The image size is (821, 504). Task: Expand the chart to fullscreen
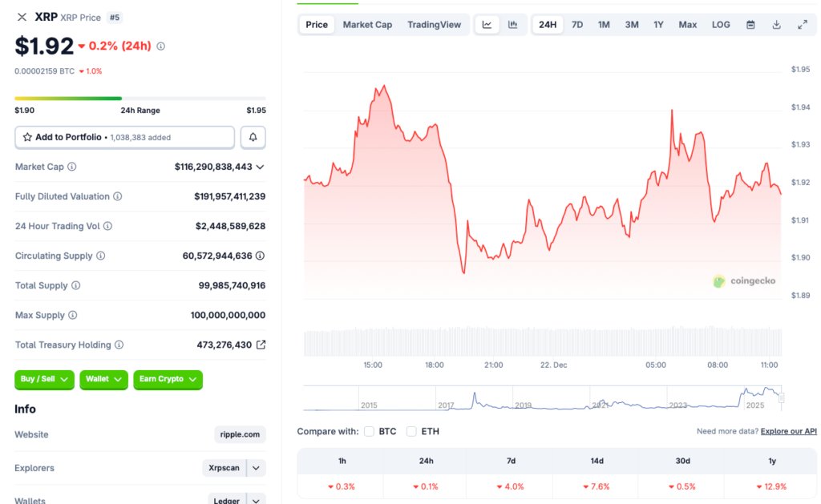click(x=803, y=24)
